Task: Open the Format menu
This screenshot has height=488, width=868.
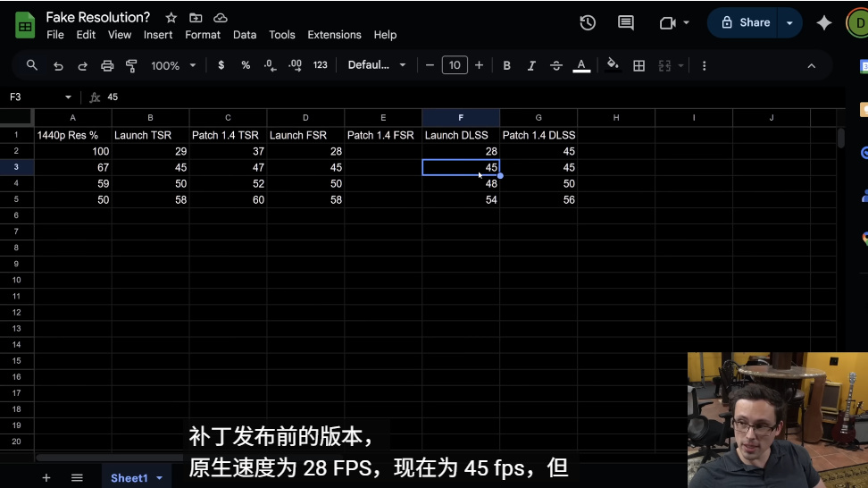Action: point(203,35)
